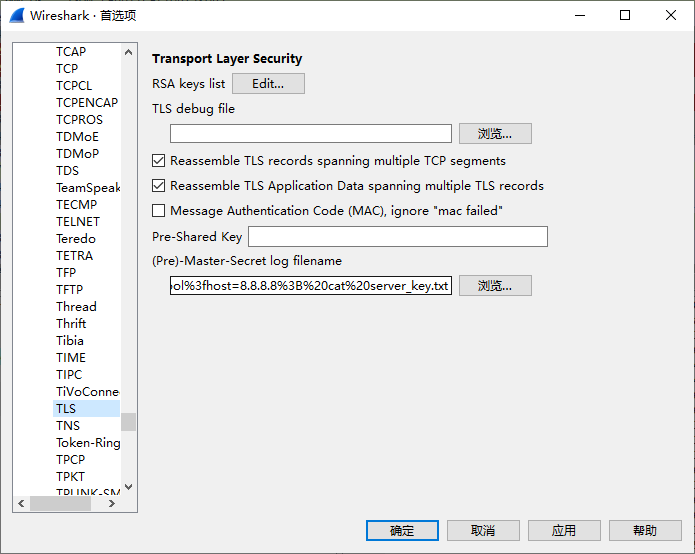The image size is (695, 554).
Task: Select Teredo protocol entry
Action: [76, 239]
